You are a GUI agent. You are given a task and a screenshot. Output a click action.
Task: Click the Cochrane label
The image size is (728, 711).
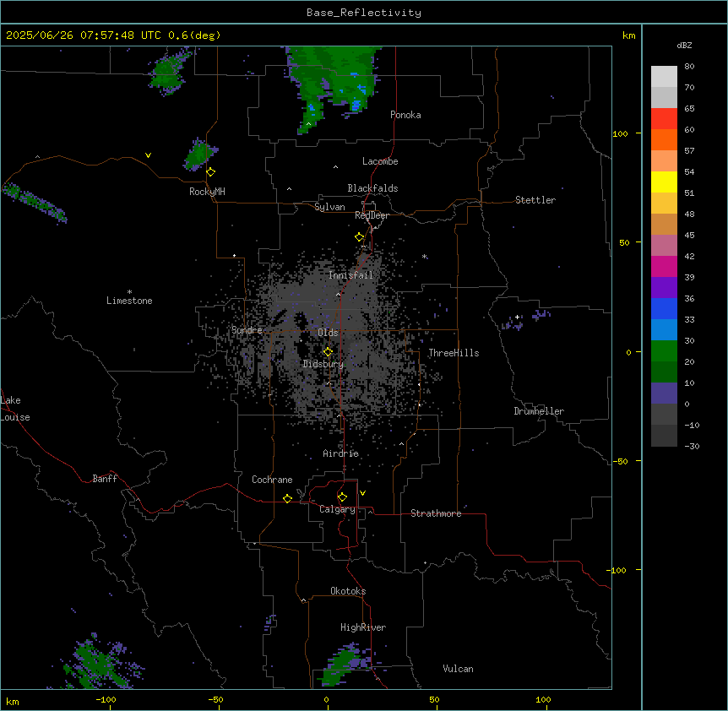[272, 480]
